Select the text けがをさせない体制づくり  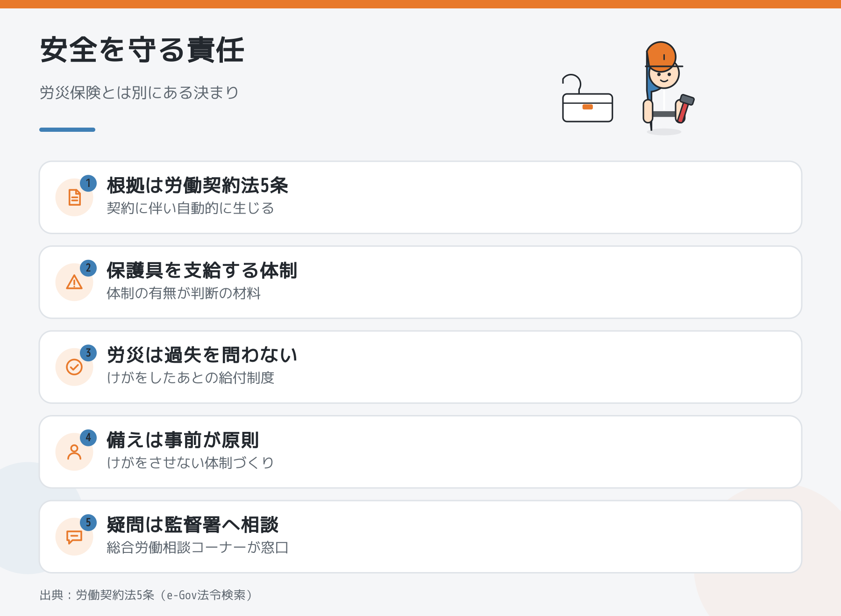(191, 463)
